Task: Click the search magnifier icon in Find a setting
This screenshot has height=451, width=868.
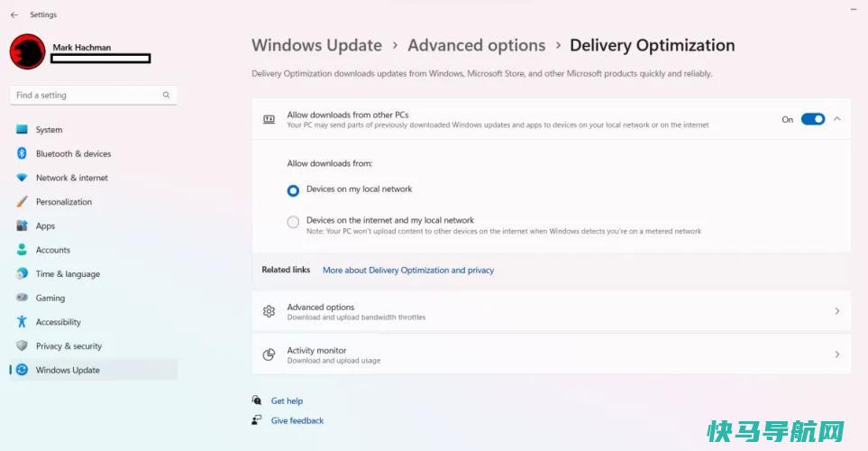Action: (x=166, y=96)
